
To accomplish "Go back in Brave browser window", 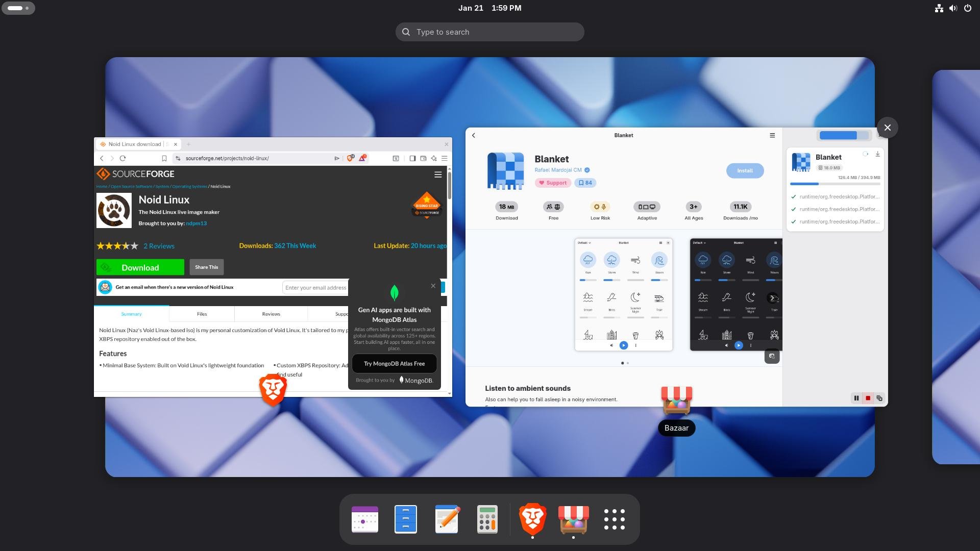I will [102, 158].
